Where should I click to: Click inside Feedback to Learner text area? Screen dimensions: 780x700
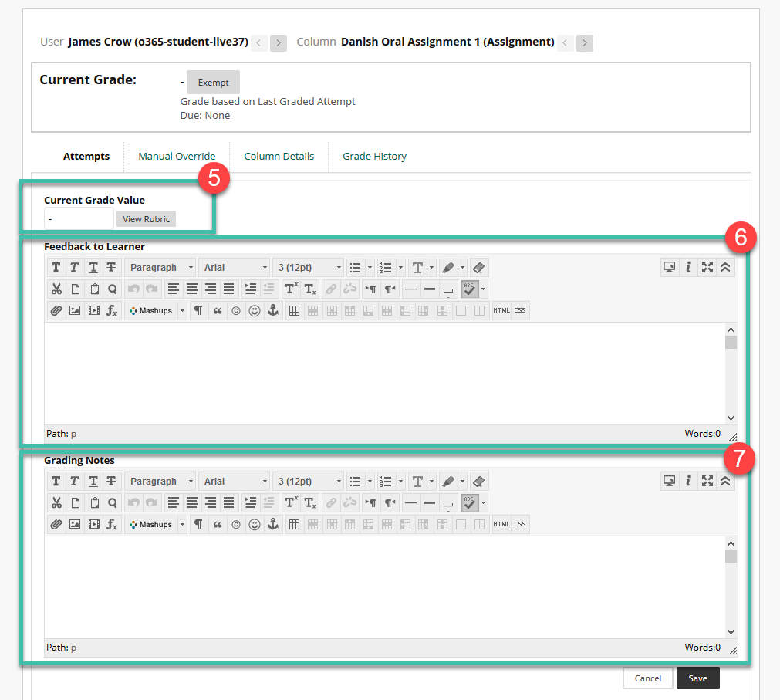384,374
